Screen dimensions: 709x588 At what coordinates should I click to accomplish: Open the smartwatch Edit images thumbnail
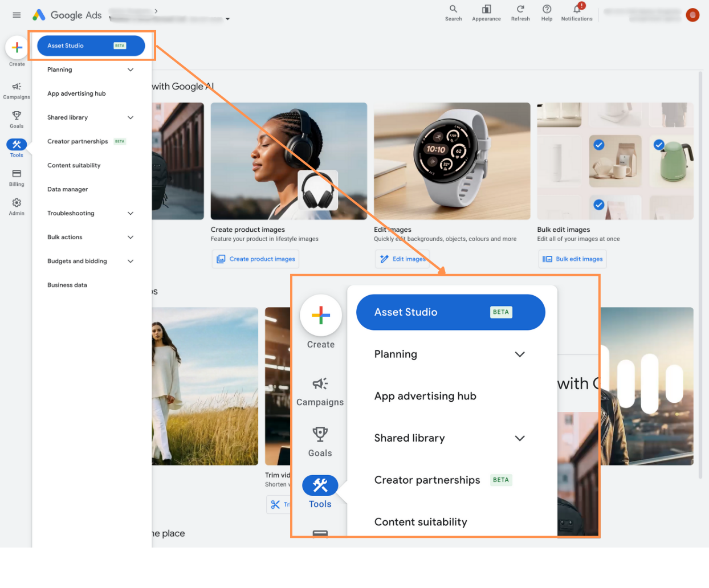tap(452, 161)
